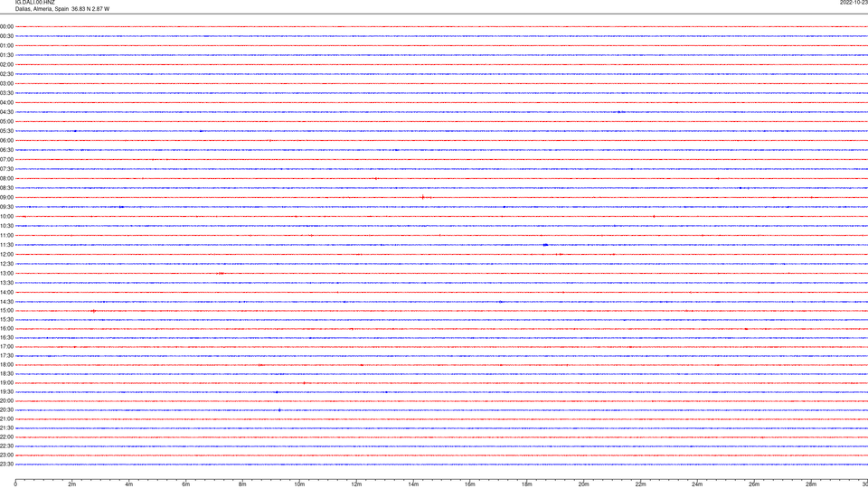
Task: Select the 17:30 row label
Action: pos(6,356)
